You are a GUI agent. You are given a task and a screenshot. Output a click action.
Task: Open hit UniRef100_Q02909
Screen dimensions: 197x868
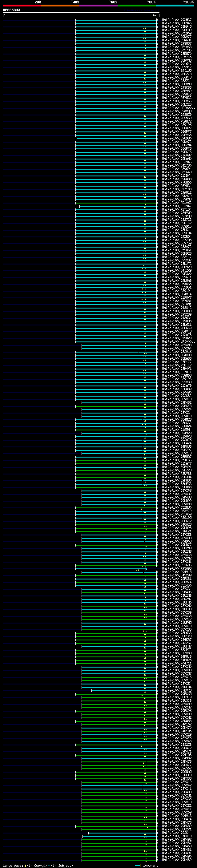(x=177, y=33)
